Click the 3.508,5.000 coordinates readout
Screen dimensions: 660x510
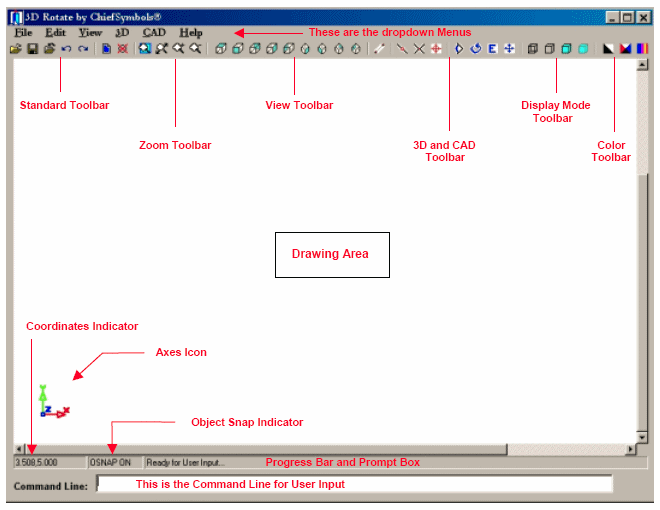(x=49, y=462)
